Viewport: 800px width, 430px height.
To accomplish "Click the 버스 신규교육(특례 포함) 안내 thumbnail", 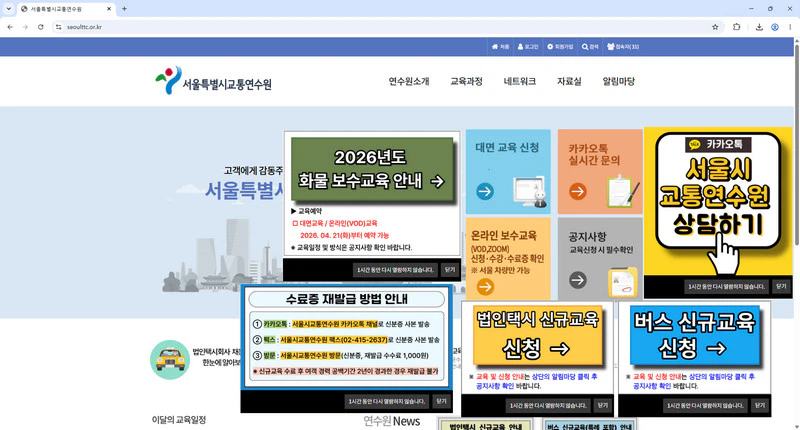I will point(589,425).
